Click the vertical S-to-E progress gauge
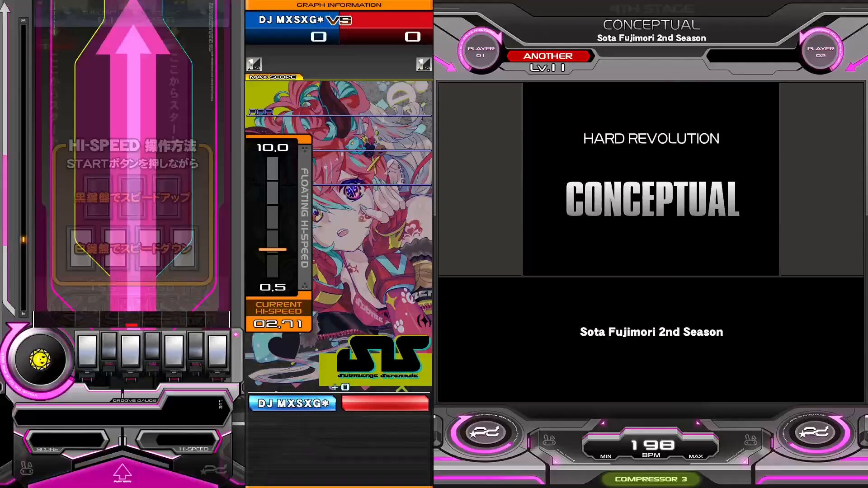868x488 pixels. (23, 167)
